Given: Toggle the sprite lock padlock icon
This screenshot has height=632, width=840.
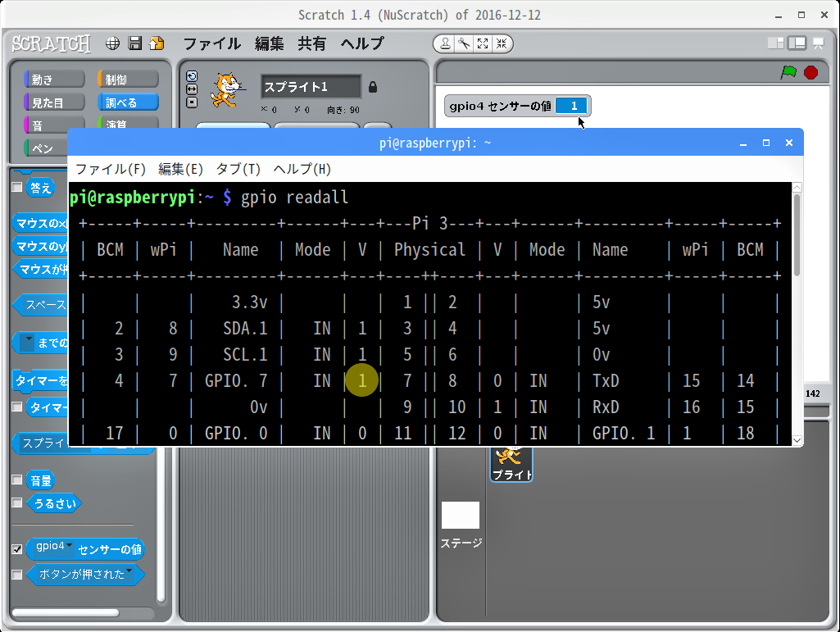Looking at the screenshot, I should pos(373,87).
